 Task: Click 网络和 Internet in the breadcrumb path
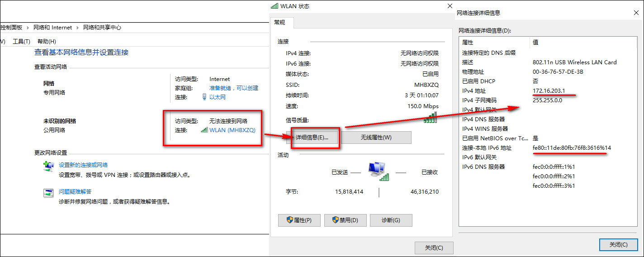click(52, 28)
